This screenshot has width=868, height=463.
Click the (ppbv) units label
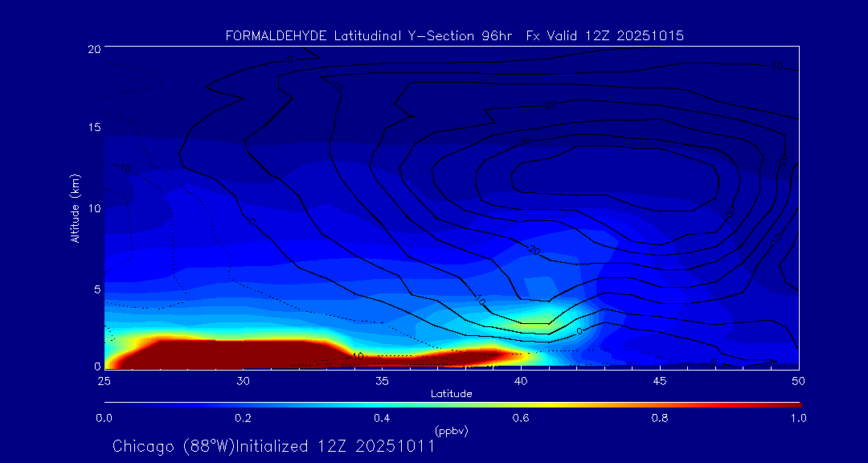click(x=451, y=431)
